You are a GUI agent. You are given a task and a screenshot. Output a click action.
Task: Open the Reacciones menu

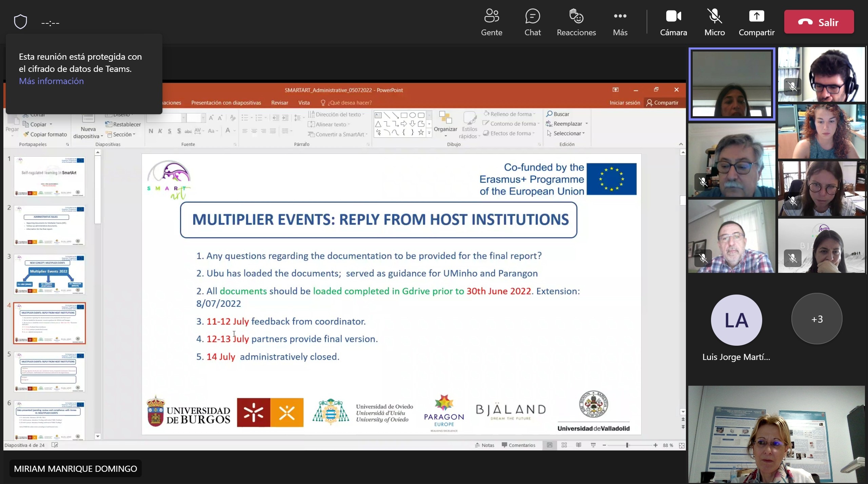[576, 16]
